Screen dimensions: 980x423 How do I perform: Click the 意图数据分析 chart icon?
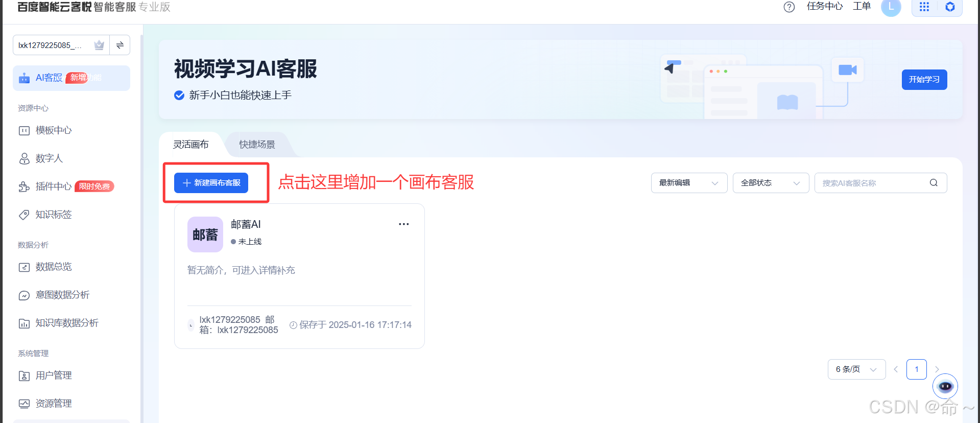click(24, 295)
